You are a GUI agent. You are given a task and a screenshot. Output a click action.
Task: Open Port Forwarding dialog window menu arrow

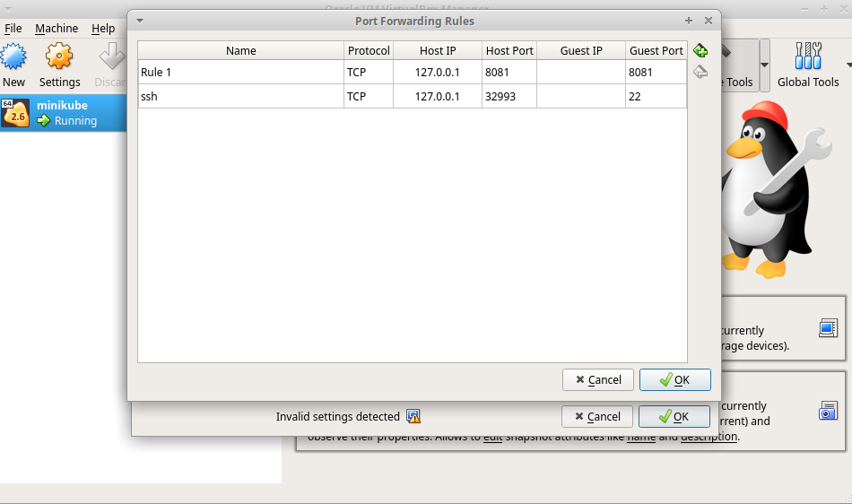140,21
